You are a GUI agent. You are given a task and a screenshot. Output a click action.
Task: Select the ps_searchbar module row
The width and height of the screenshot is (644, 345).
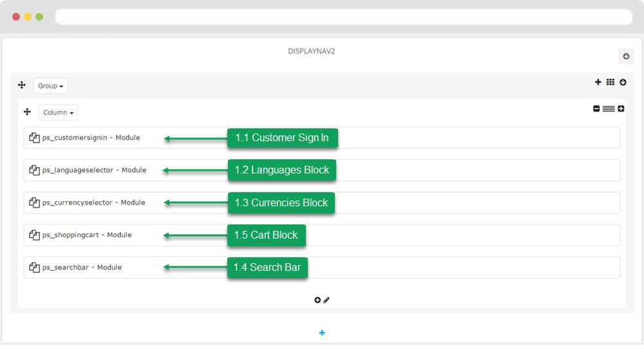321,268
